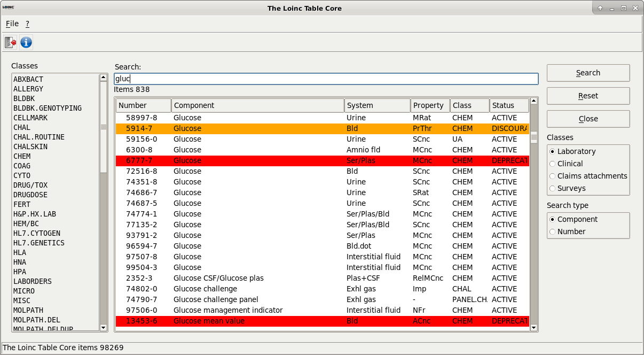
Task: Select ALLERGY in the Classes list
Action: [x=56, y=89]
